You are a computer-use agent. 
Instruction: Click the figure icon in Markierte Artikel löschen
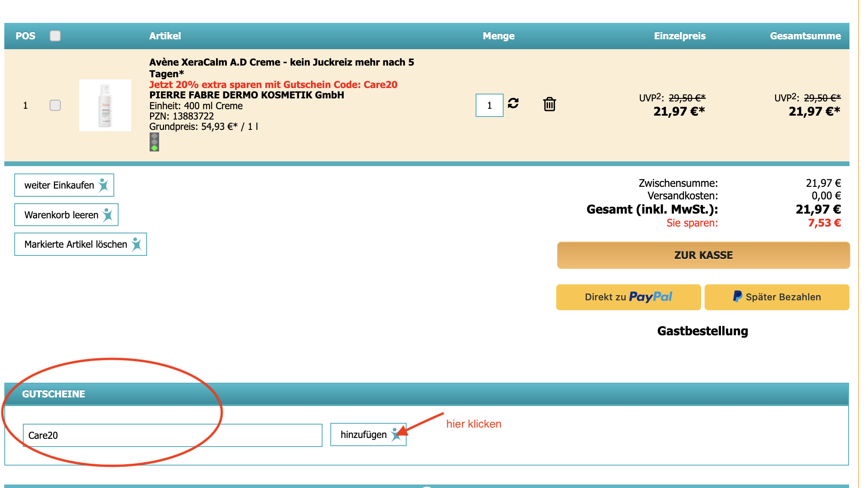[137, 244]
